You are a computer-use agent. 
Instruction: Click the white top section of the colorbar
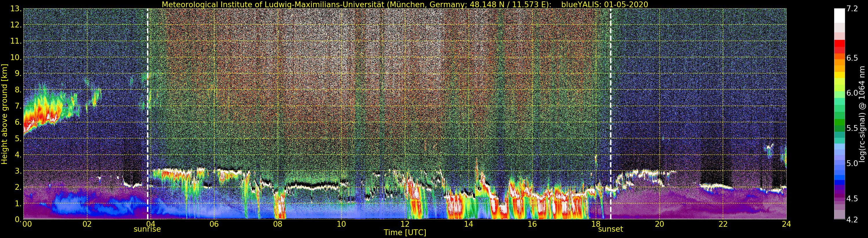pos(839,15)
